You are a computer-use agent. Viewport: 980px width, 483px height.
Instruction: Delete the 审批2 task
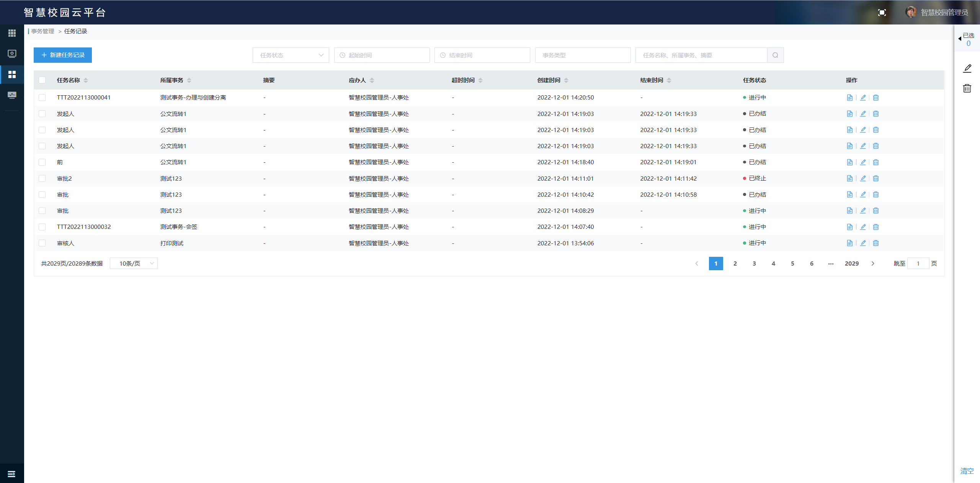coord(876,178)
